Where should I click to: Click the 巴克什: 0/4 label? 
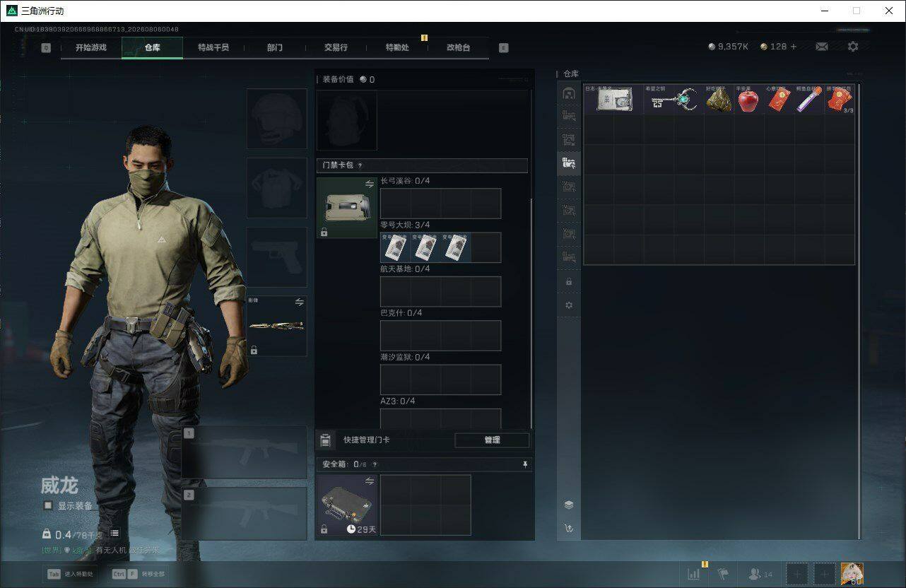pos(401,313)
